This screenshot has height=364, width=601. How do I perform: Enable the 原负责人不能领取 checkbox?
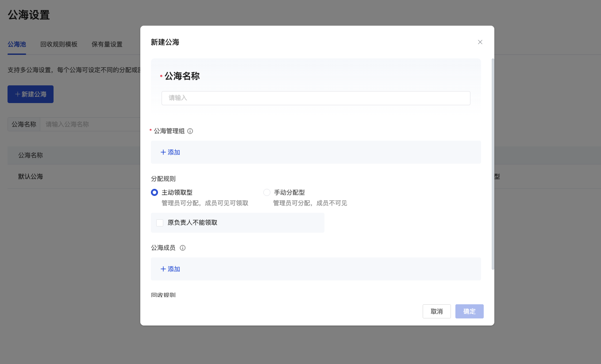tap(160, 223)
